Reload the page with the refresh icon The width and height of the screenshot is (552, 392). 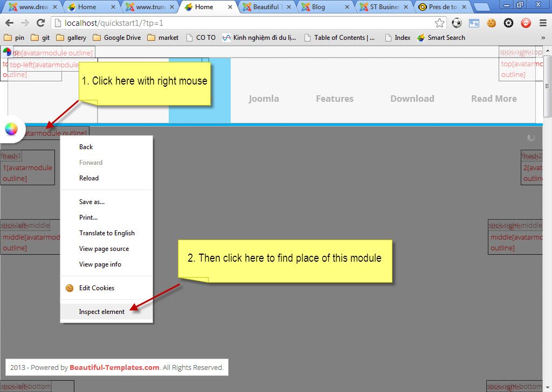pyautogui.click(x=42, y=23)
